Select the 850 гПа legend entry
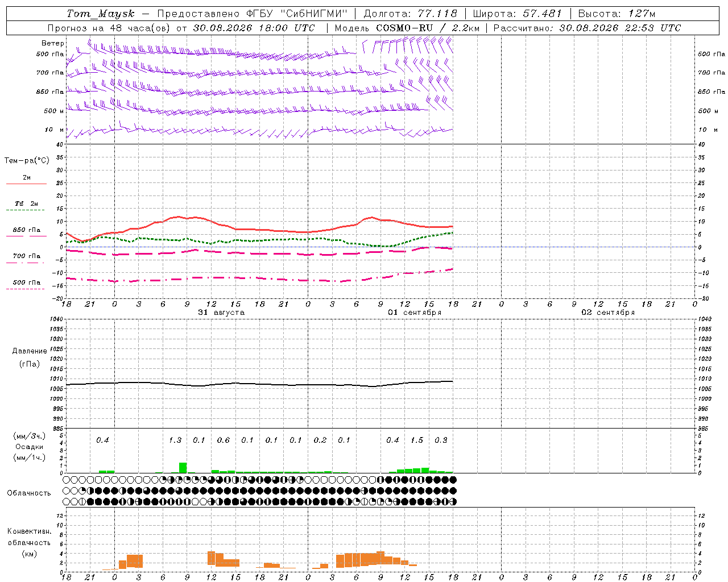Screen dimensions: 728x582 click(27, 231)
